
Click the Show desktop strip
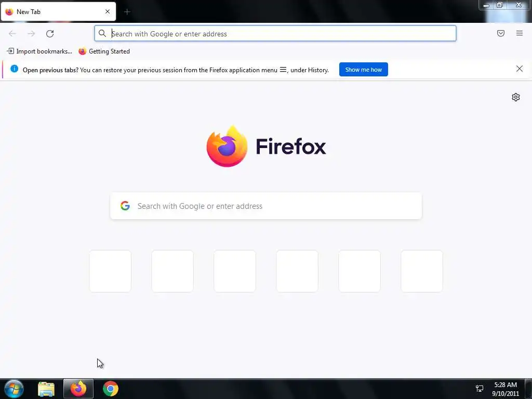pyautogui.click(x=528, y=389)
